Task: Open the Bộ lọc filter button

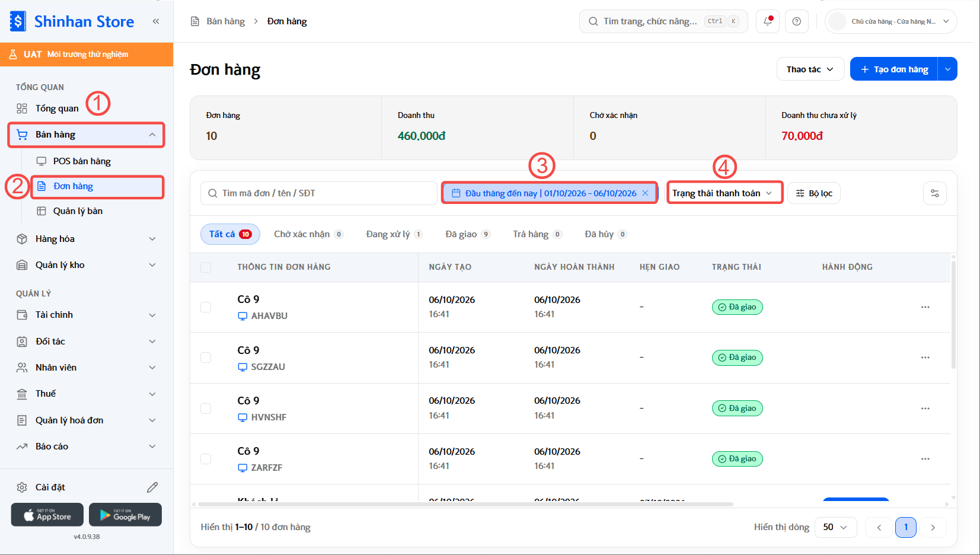Action: point(814,193)
